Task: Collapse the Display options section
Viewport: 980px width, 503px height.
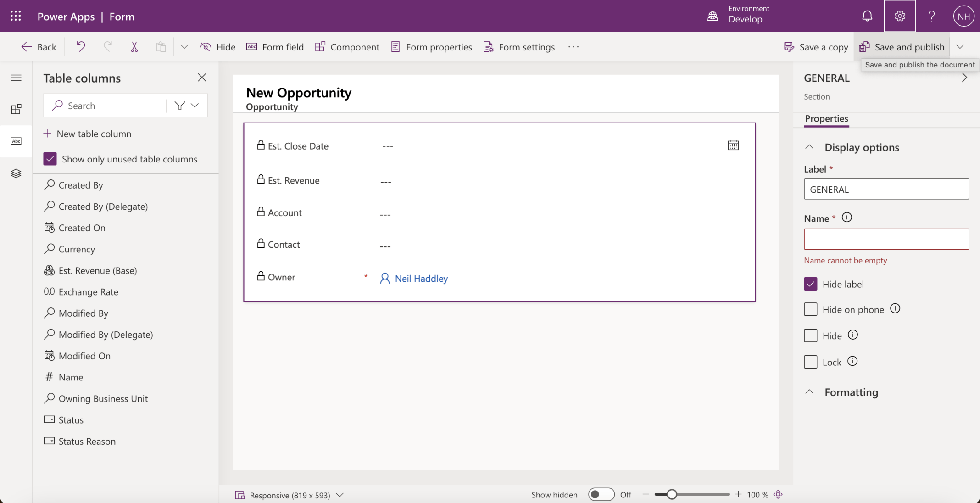Action: click(809, 147)
